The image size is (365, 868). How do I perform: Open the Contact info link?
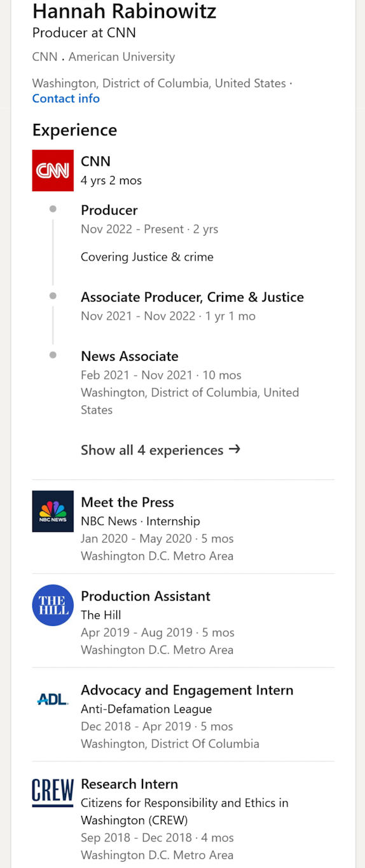[x=66, y=98]
